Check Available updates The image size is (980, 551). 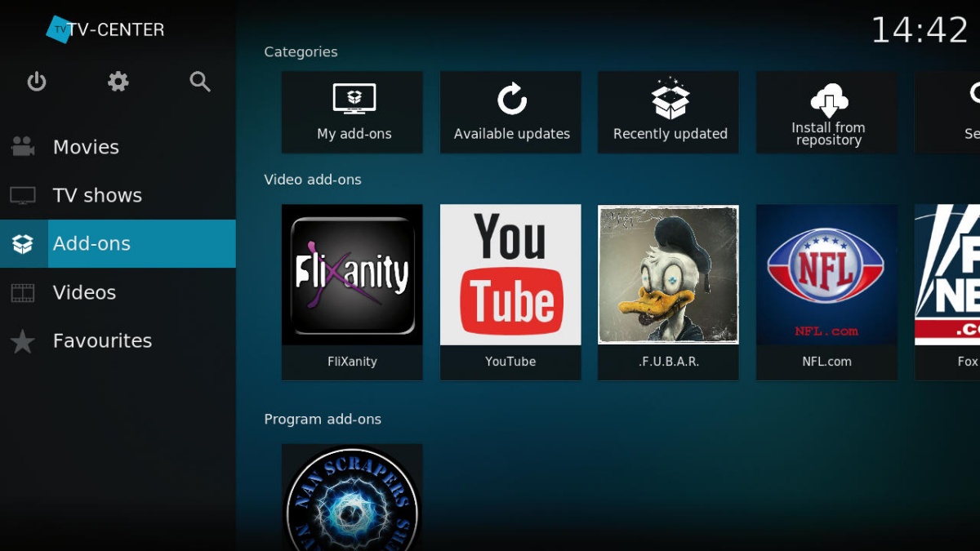pyautogui.click(x=510, y=112)
